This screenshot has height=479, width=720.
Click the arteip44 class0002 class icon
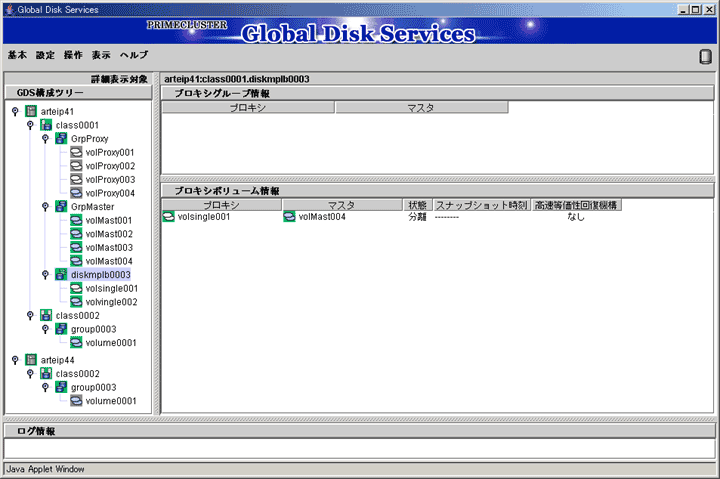click(46, 373)
